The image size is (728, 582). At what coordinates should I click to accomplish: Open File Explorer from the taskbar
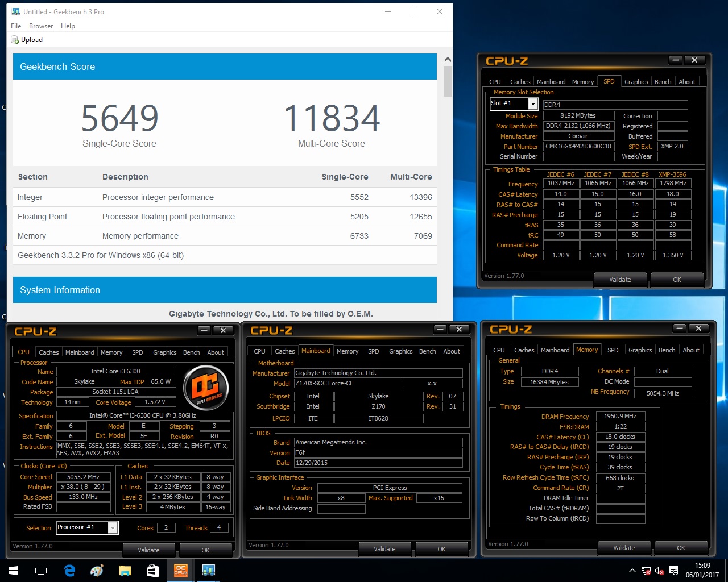[125, 571]
